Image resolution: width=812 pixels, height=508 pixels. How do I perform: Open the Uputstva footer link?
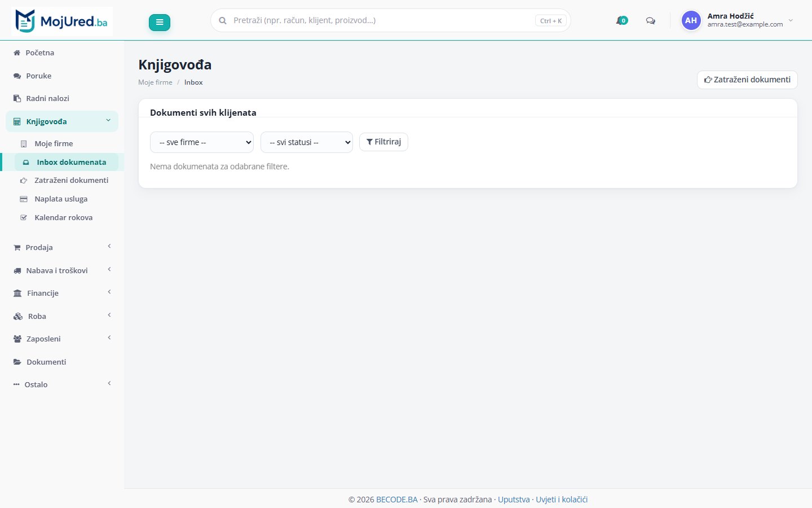click(514, 500)
